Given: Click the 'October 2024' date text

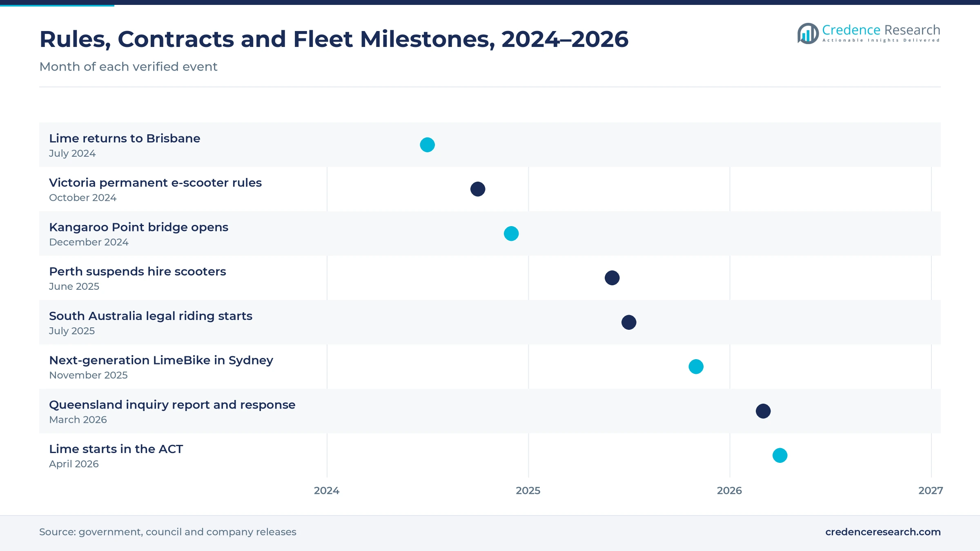Looking at the screenshot, I should click(82, 198).
